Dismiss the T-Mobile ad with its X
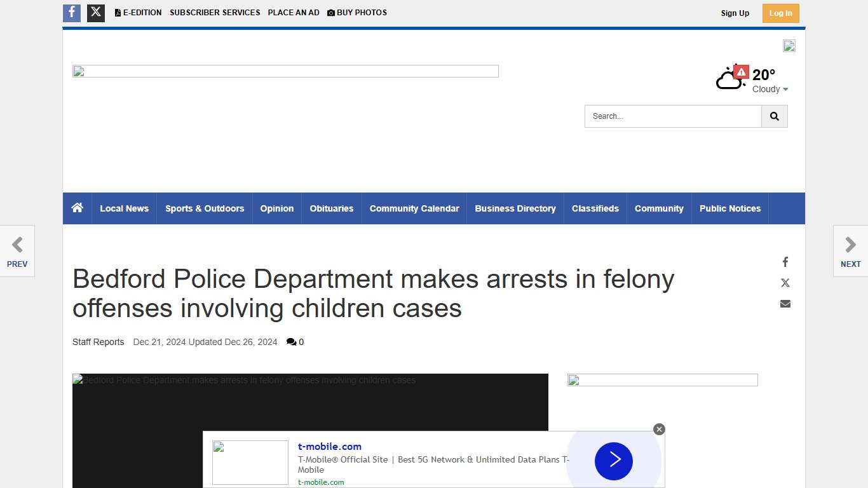868x488 pixels. [x=659, y=429]
